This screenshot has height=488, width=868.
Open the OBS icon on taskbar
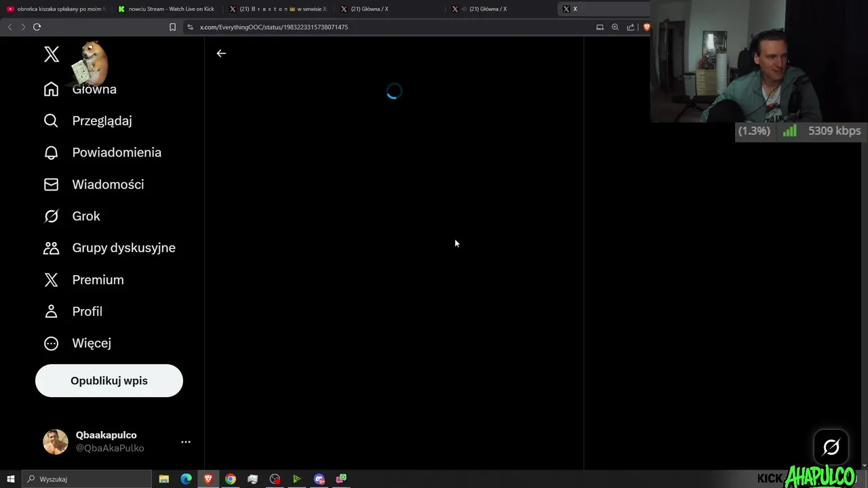point(275,479)
